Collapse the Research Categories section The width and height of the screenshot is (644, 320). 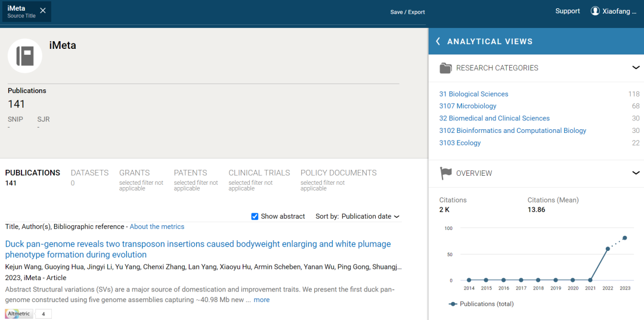pyautogui.click(x=636, y=68)
